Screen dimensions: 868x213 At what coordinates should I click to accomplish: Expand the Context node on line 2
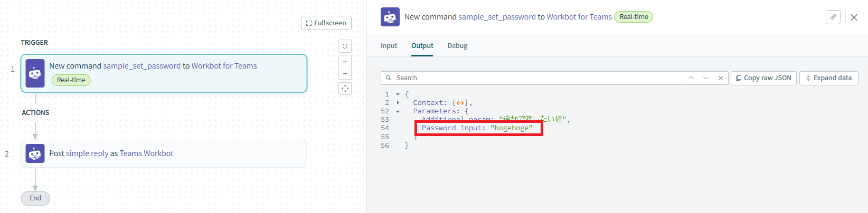point(398,103)
